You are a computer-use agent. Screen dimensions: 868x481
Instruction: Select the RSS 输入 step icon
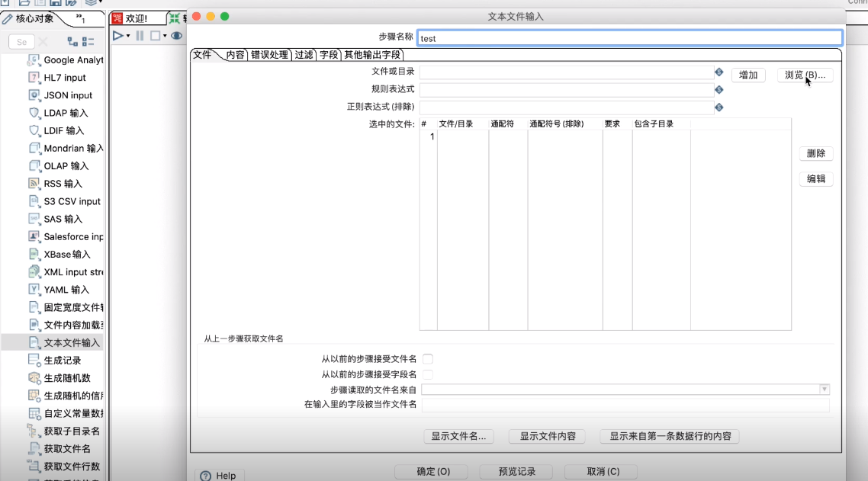pos(34,183)
